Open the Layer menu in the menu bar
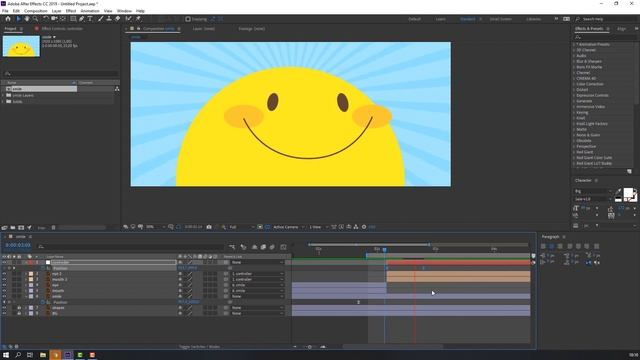The width and height of the screenshot is (640, 360). pyautogui.click(x=57, y=11)
